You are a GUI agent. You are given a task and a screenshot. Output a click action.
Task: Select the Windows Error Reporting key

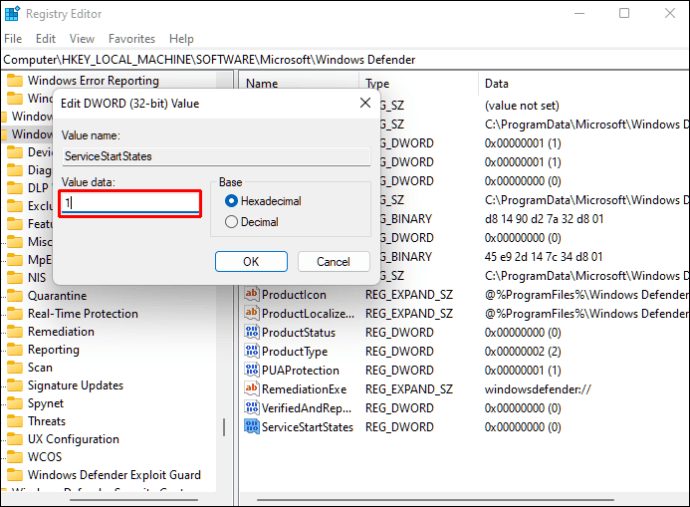(x=92, y=81)
